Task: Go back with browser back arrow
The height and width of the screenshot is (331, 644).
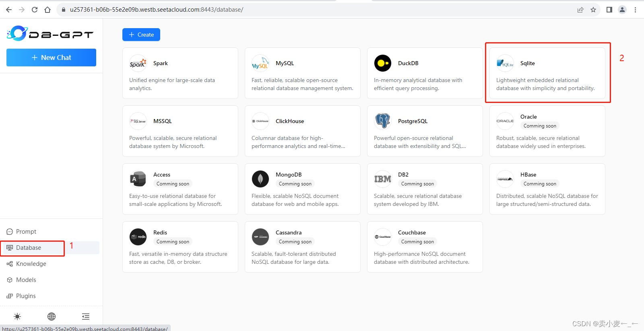Action: 9,10
